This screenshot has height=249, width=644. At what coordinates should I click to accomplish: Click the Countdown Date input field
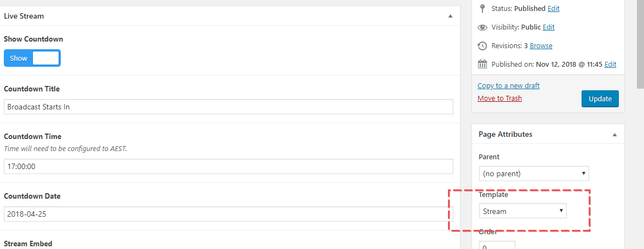tap(228, 214)
